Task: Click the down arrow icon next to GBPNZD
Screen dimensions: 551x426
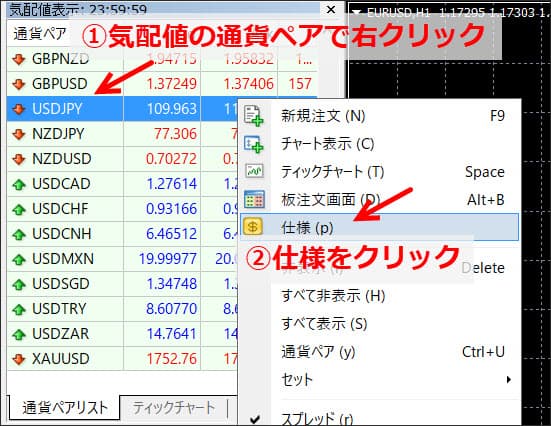Action: (19, 59)
